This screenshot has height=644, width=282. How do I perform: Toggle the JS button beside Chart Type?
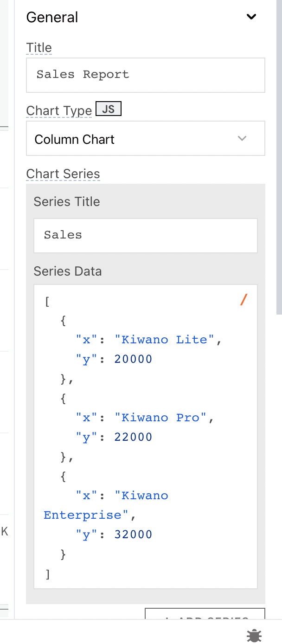(x=108, y=109)
